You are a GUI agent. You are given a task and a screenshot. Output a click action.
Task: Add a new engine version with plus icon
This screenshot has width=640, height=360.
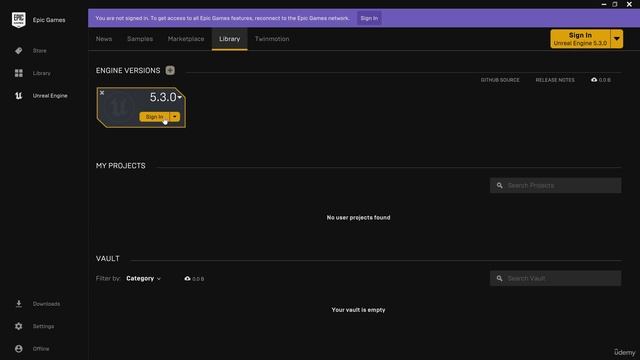tap(170, 70)
